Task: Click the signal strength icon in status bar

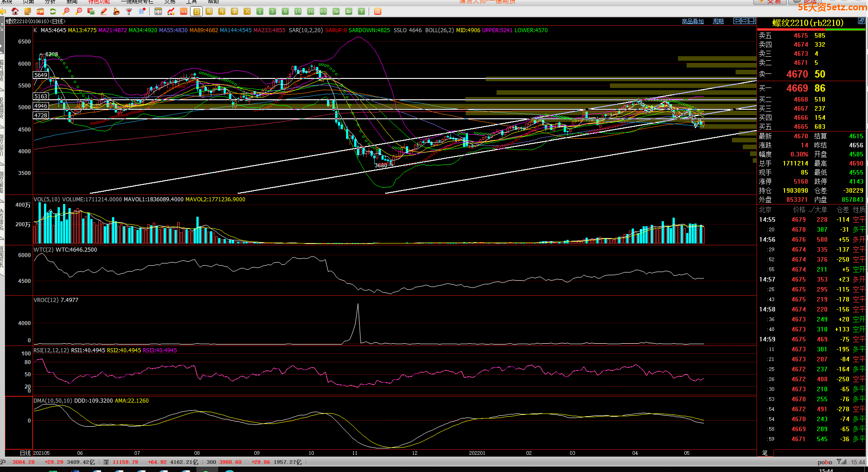Action: tap(842, 462)
